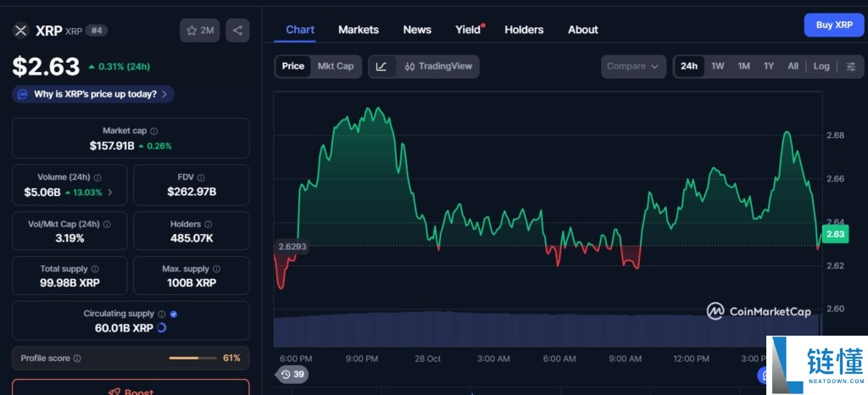Click the 485.07K holders value
Screen dimensions: 868x395
(192, 238)
